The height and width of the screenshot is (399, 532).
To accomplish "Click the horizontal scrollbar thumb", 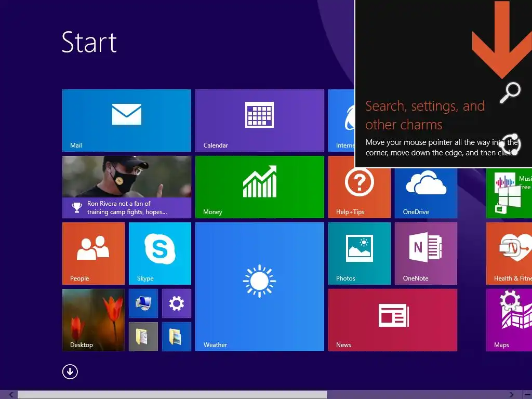I will [172, 395].
